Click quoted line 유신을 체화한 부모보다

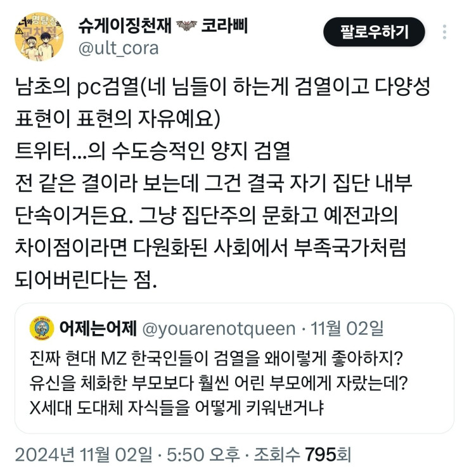tap(219, 383)
